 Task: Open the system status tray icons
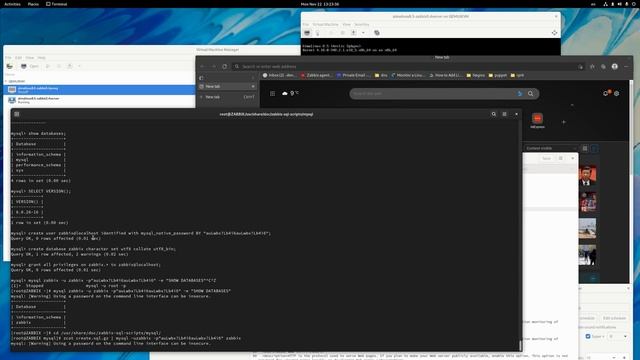(619, 4)
